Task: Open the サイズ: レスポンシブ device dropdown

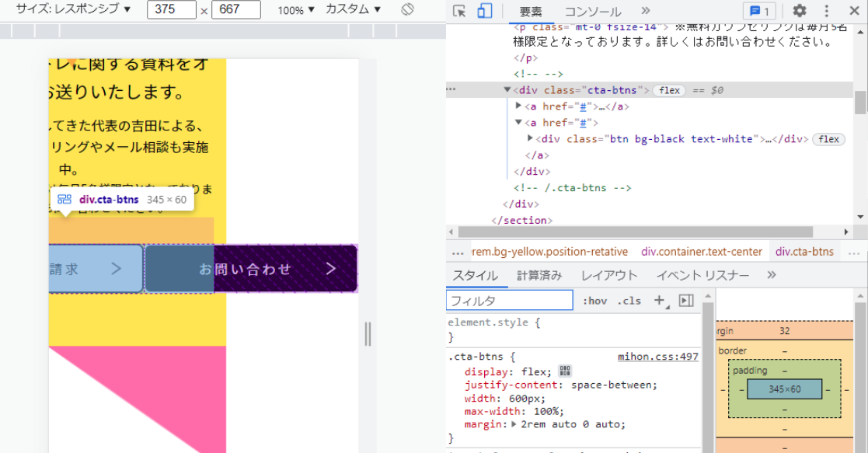Action: point(73,9)
